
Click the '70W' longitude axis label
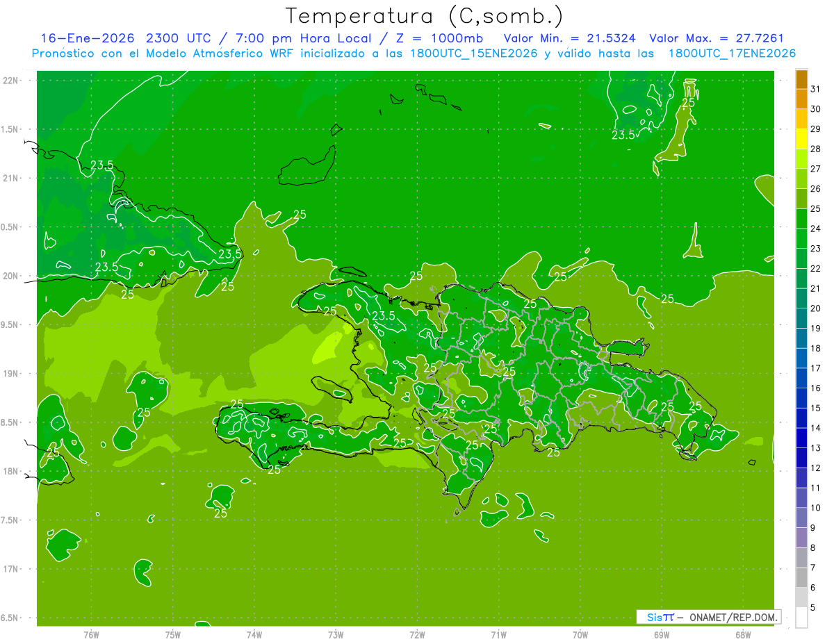point(580,635)
